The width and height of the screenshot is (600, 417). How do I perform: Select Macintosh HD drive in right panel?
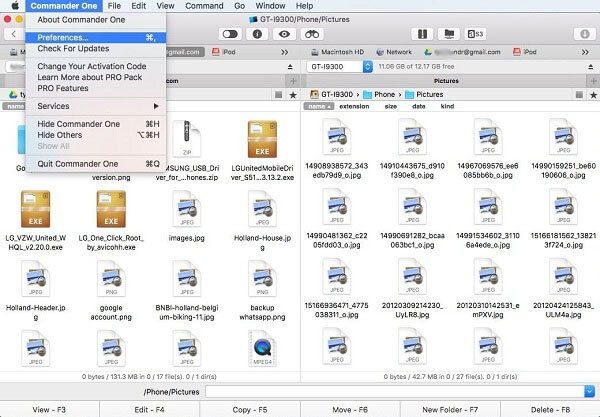click(337, 52)
